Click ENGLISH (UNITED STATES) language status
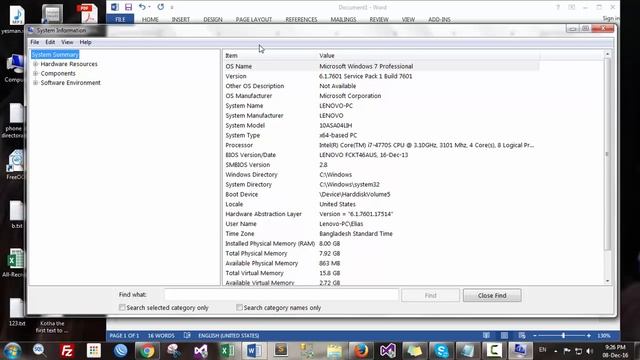The height and width of the screenshot is (360, 640). click(x=229, y=336)
